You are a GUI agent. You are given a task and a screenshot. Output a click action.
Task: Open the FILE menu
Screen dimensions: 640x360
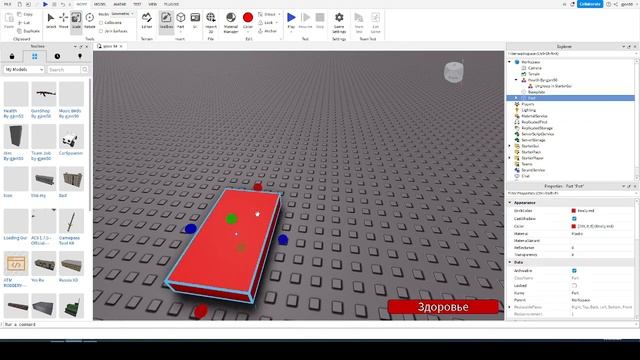[x=7, y=4]
